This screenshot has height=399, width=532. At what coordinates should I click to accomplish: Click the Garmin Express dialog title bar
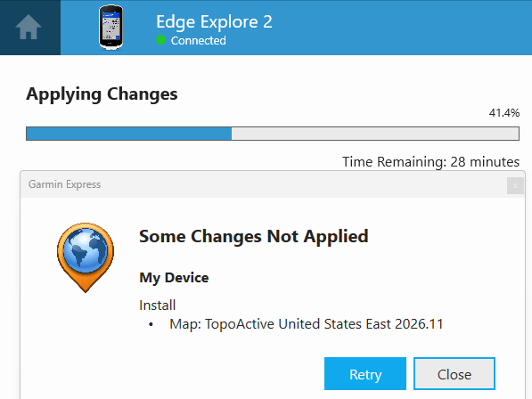(264, 184)
